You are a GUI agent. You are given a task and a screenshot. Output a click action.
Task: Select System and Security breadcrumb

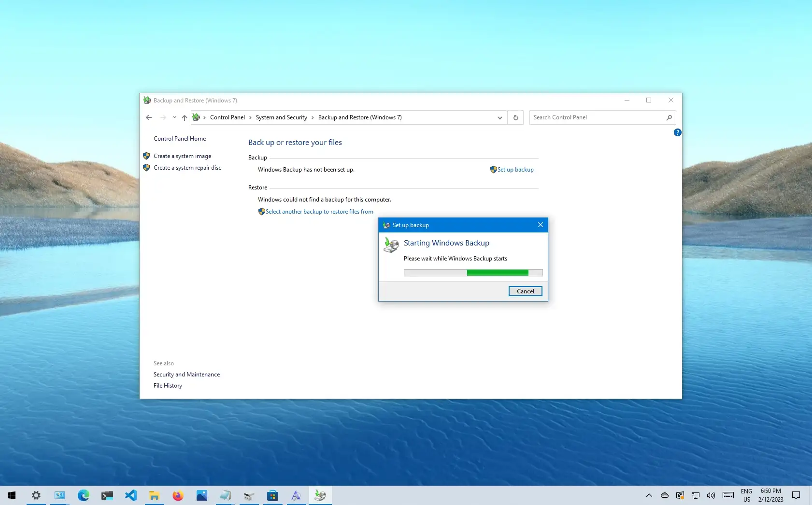(x=282, y=117)
